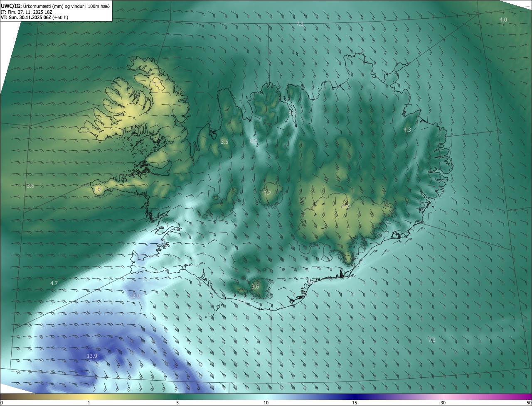
Task: Click the 0 tick on the color scale
Action: tap(1, 403)
